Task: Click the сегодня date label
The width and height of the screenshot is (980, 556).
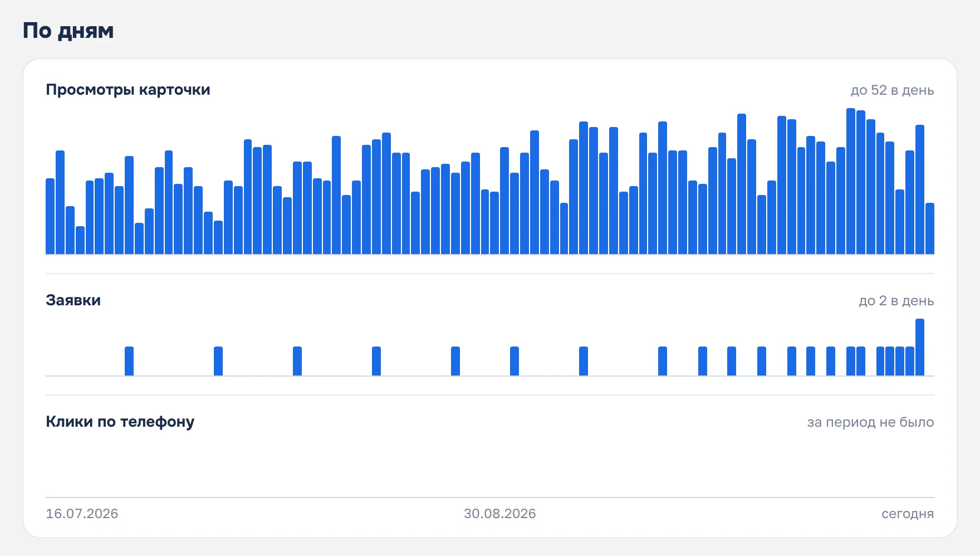Action: pyautogui.click(x=908, y=514)
